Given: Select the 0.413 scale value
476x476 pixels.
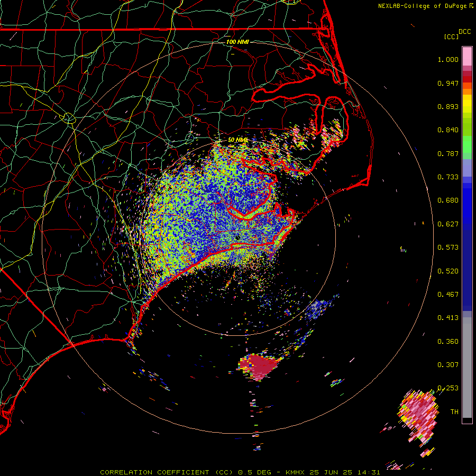Looking at the screenshot, I should pyautogui.click(x=448, y=318).
